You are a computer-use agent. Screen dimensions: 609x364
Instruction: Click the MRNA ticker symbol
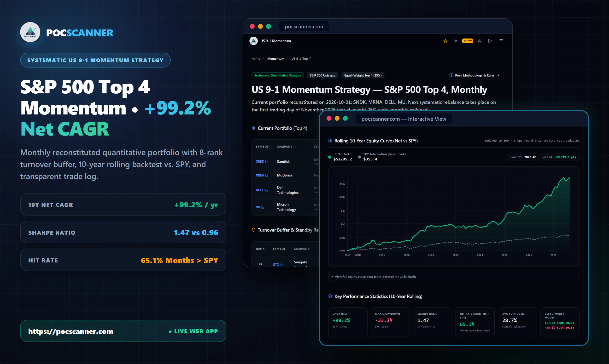260,175
